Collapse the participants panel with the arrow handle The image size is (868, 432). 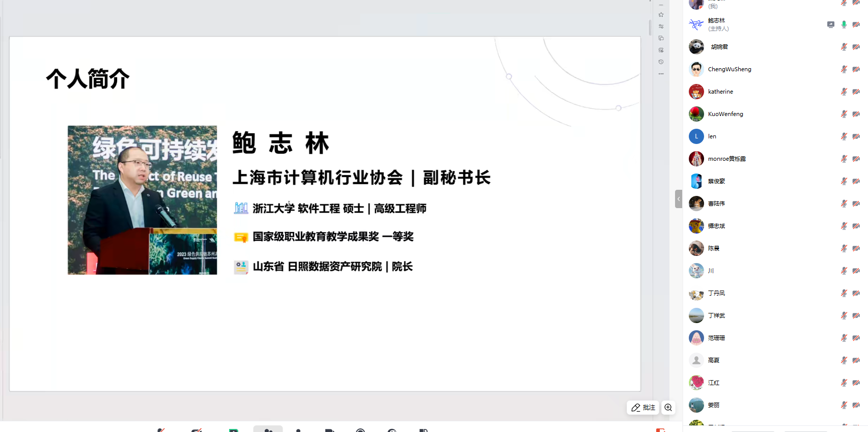(678, 199)
